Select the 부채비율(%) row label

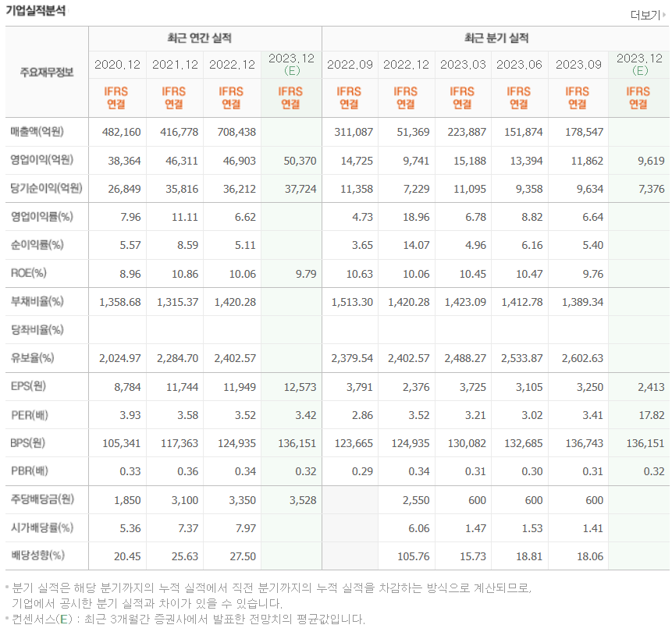37,301
